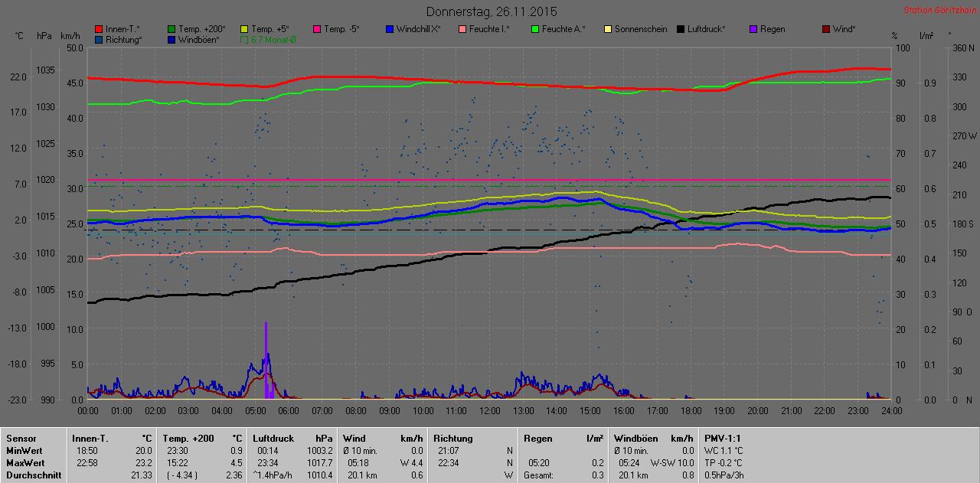Click the green Feuchte A. legend marker

[534, 29]
